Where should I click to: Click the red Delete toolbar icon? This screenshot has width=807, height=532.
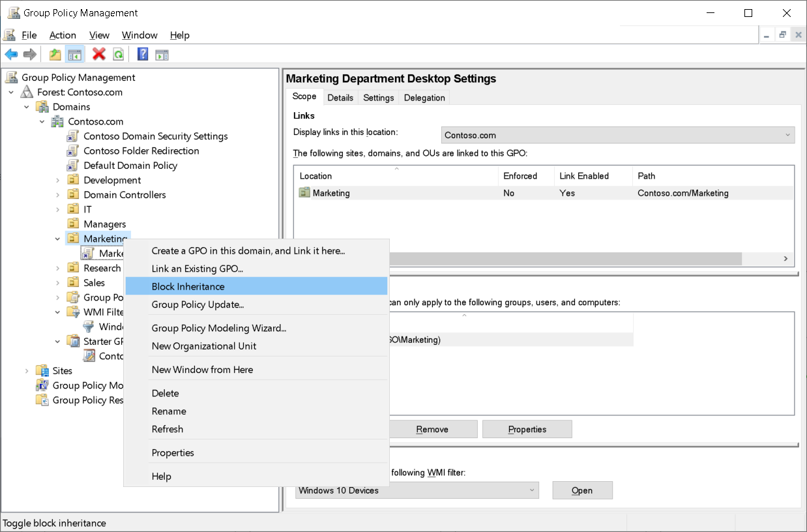pyautogui.click(x=98, y=54)
